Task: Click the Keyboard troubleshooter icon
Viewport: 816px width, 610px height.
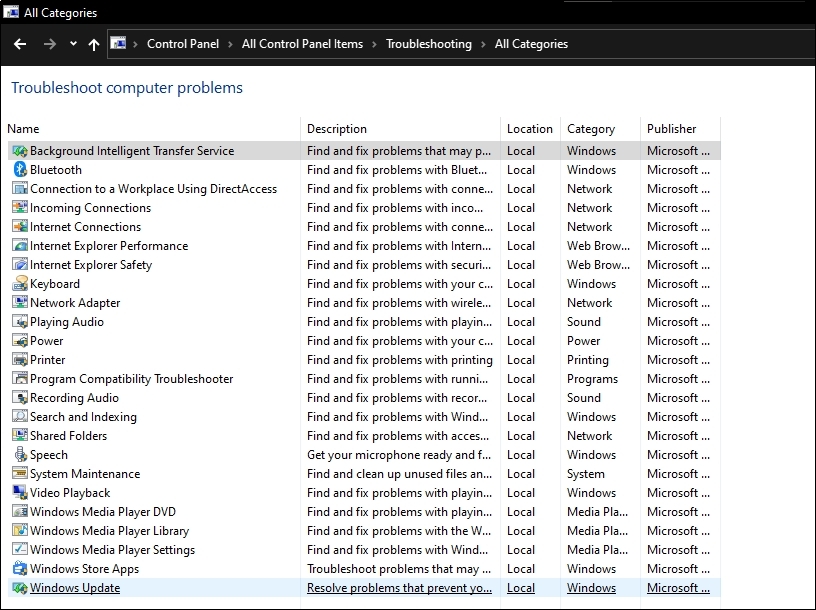Action: point(19,284)
